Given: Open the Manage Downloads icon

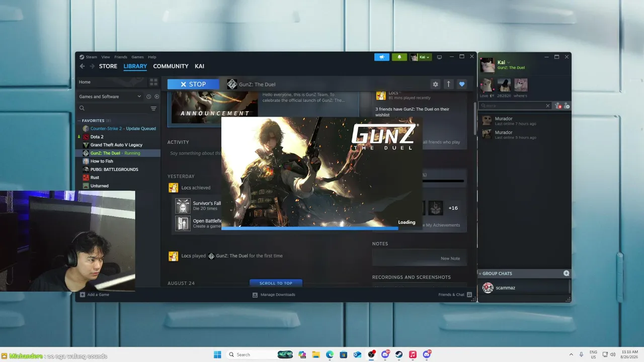Looking at the screenshot, I should coord(255,295).
